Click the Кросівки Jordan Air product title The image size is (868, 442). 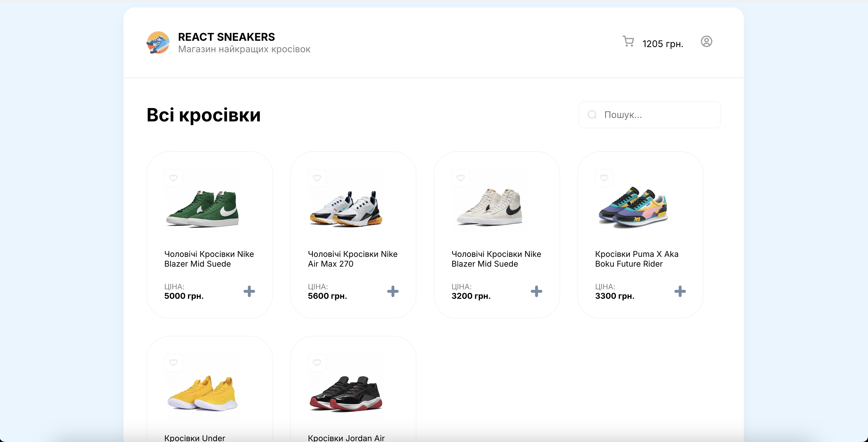click(x=346, y=438)
